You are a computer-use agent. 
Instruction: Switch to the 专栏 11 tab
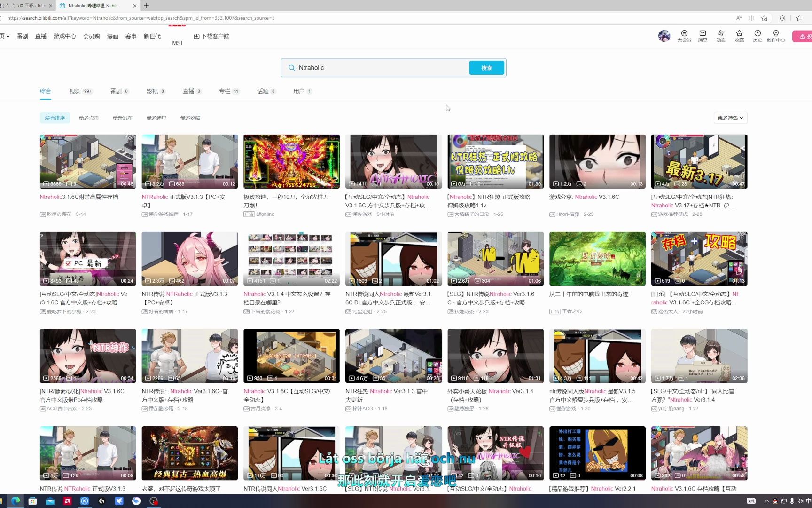(229, 91)
